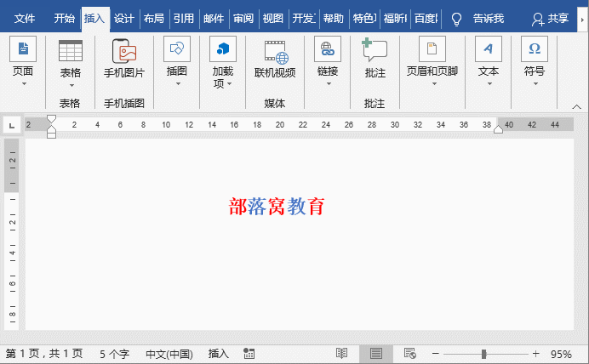Switch to the 设计 Design tab
The width and height of the screenshot is (589, 364).
[124, 19]
